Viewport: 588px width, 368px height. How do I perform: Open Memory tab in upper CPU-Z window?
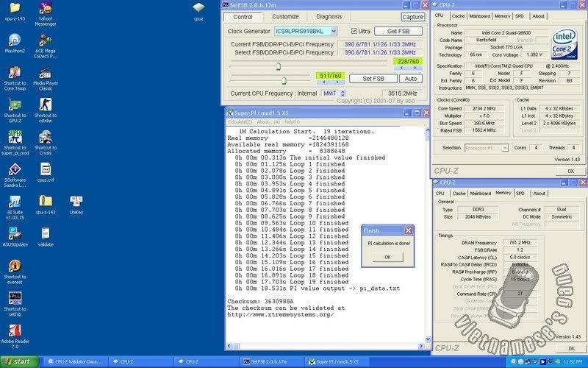click(502, 16)
